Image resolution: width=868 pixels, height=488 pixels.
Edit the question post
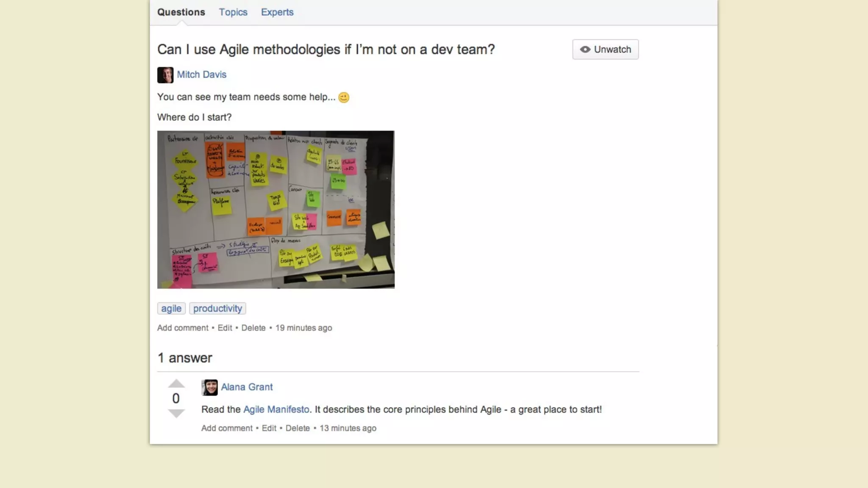point(225,328)
